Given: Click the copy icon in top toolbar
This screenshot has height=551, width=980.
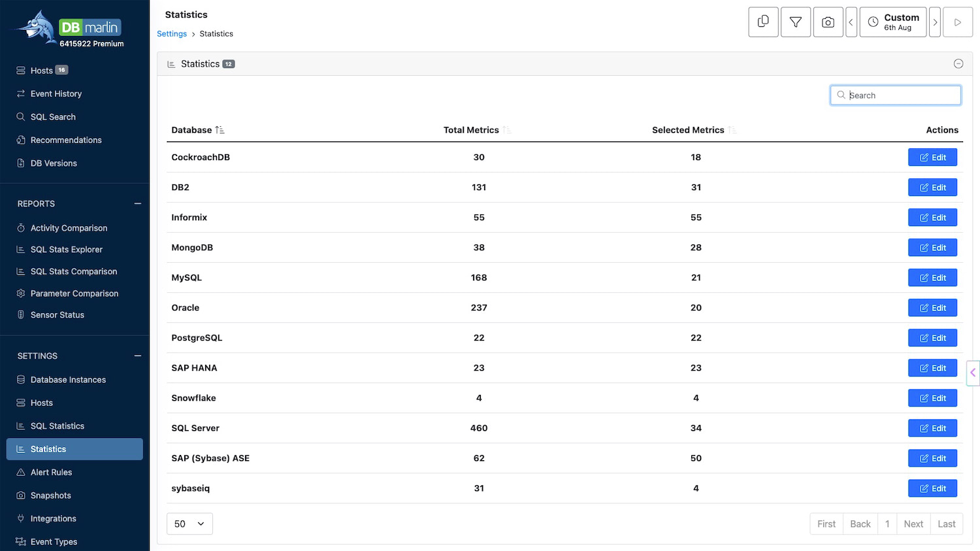Looking at the screenshot, I should pyautogui.click(x=763, y=22).
